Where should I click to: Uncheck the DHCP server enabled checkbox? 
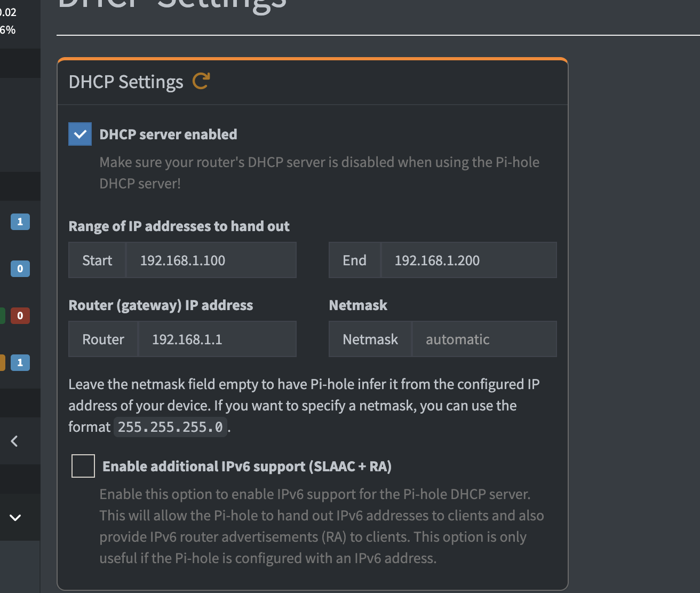[x=80, y=134]
